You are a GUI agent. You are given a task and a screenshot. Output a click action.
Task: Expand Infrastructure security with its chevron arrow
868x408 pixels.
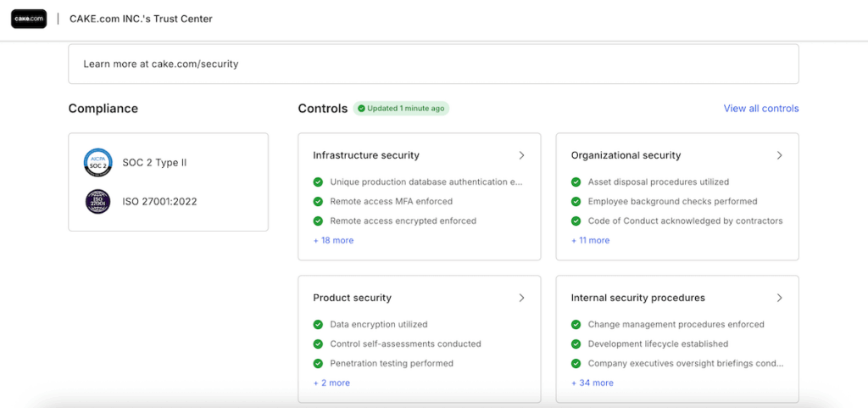(521, 155)
